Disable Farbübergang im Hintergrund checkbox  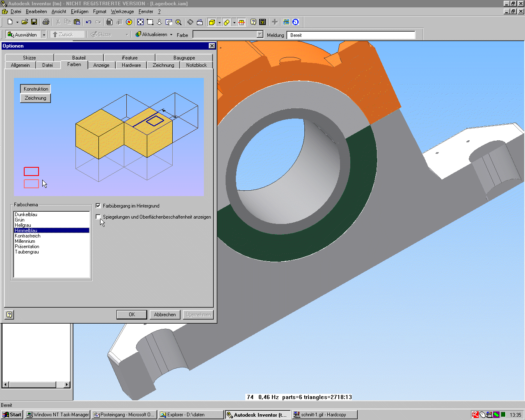click(x=98, y=206)
